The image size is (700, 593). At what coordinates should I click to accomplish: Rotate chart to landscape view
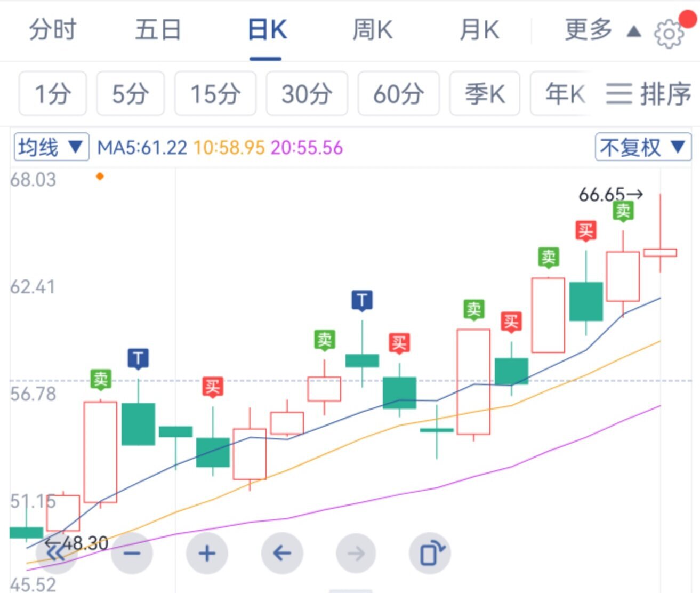point(430,554)
